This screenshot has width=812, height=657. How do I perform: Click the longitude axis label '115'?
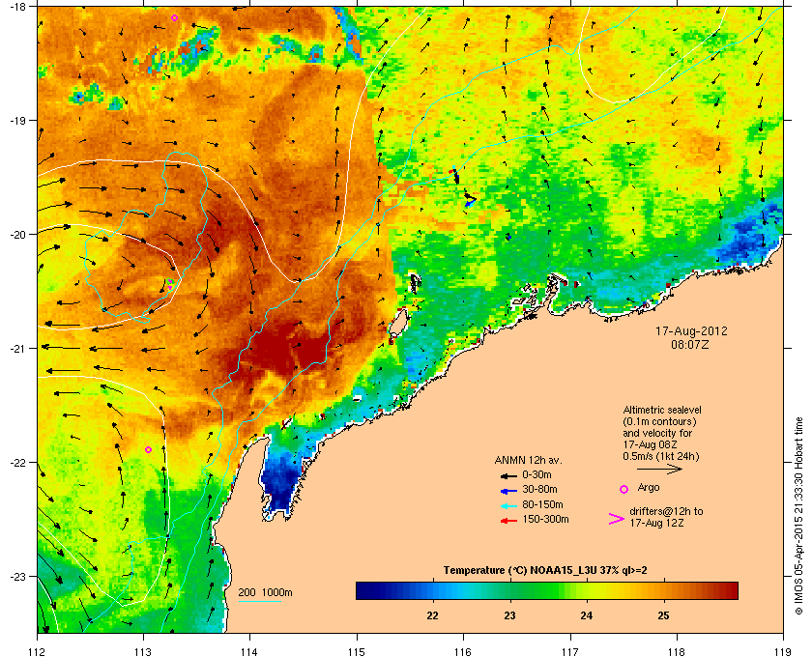357,652
